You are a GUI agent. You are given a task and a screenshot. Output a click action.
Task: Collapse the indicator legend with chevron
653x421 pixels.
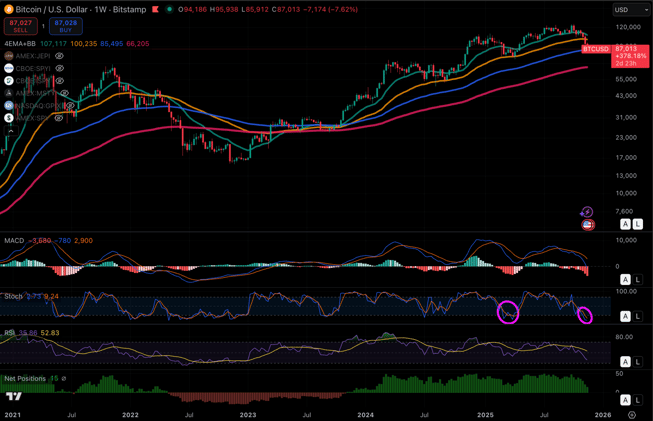pyautogui.click(x=11, y=131)
